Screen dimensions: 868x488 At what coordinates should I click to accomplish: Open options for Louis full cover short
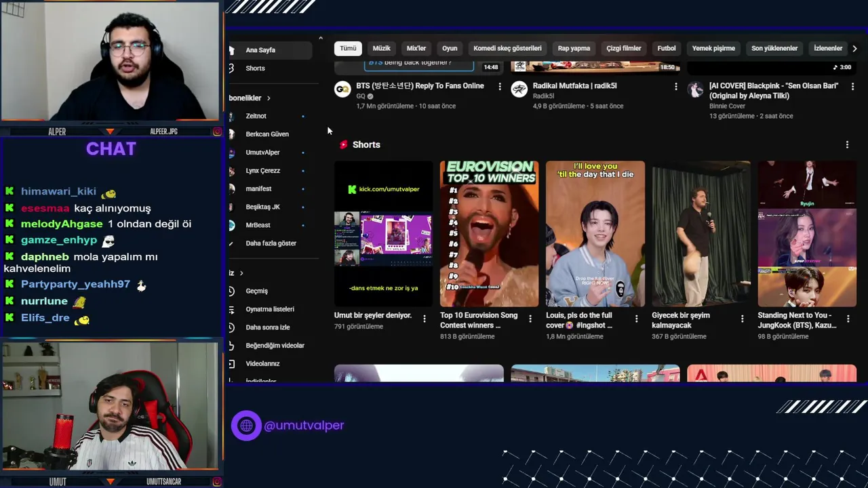[x=636, y=319]
